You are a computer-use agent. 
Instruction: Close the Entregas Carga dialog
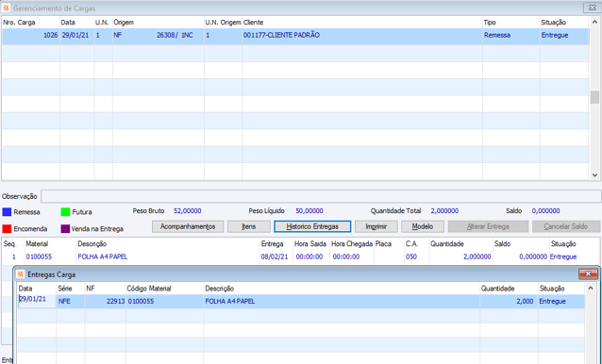(588, 273)
